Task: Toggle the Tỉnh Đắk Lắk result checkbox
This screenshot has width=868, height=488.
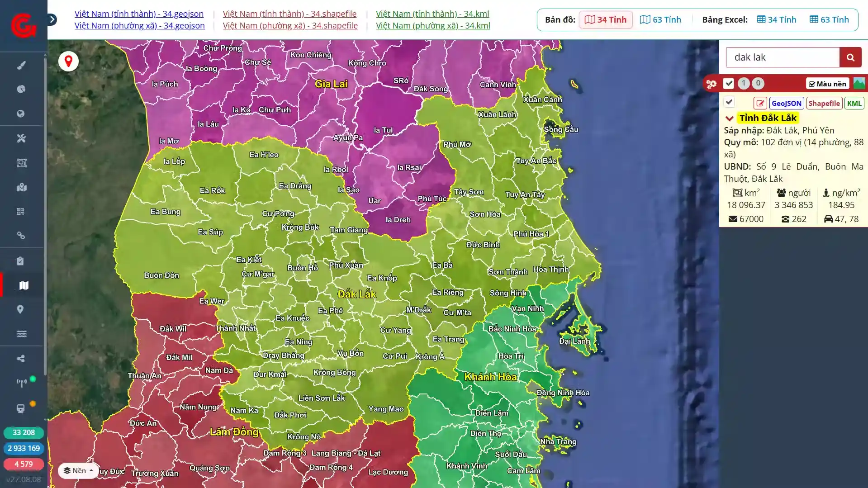Action: click(x=729, y=102)
